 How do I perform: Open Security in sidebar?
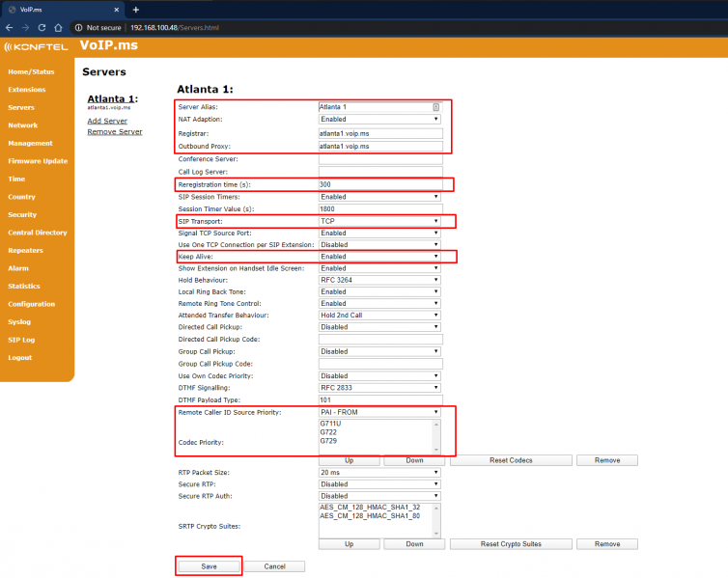22,215
